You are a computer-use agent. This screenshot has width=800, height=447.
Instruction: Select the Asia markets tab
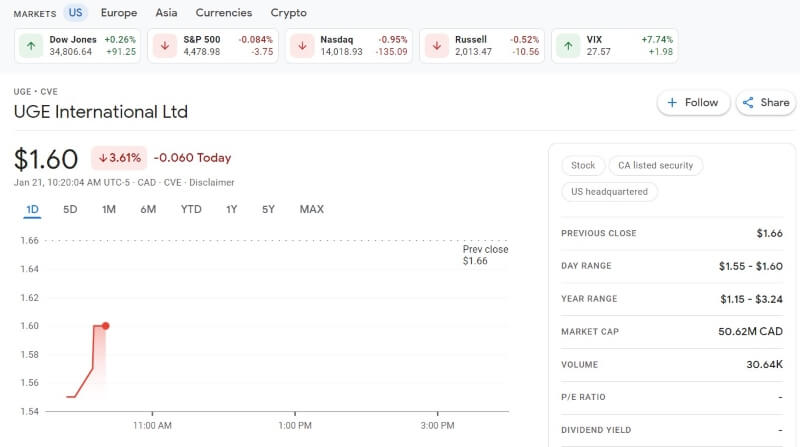[x=166, y=13]
